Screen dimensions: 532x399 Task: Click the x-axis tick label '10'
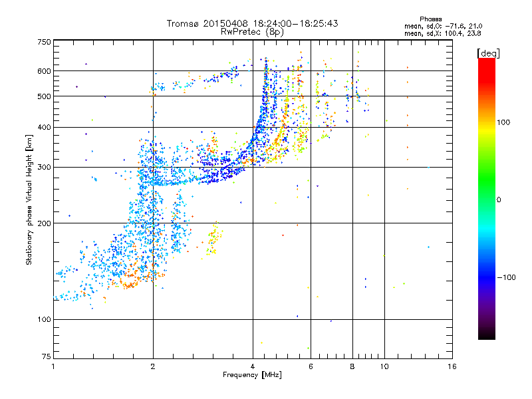pyautogui.click(x=384, y=366)
